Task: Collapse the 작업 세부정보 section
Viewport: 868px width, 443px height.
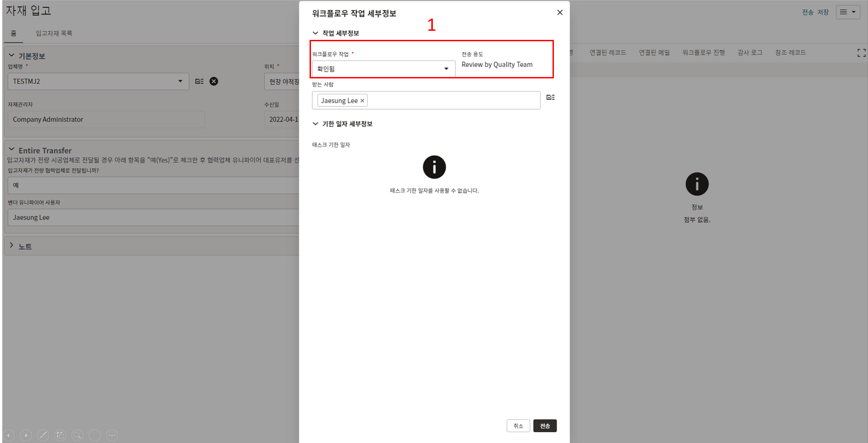Action: click(x=315, y=33)
